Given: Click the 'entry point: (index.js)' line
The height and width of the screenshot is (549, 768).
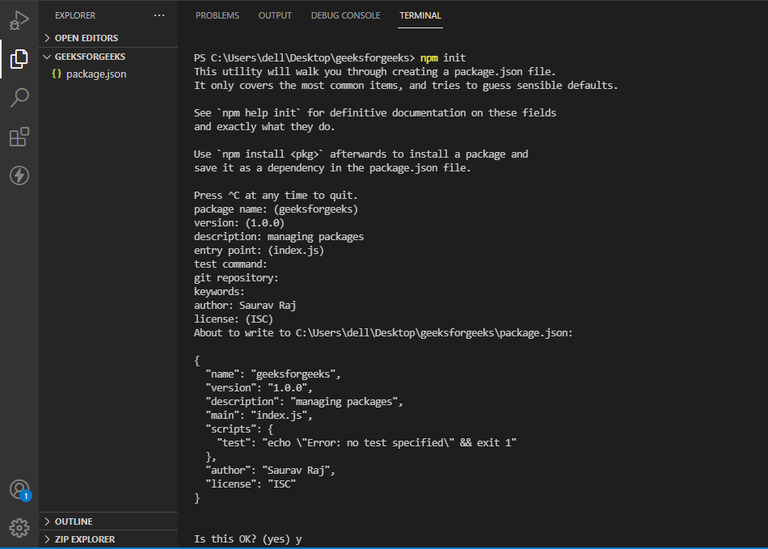Looking at the screenshot, I should coord(259,250).
